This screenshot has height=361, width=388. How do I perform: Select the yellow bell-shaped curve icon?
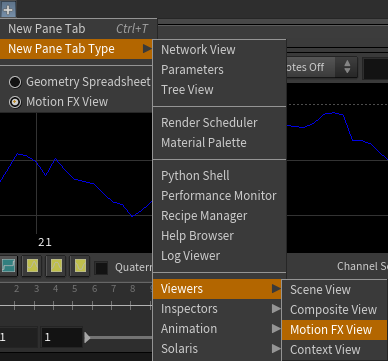tap(56, 266)
